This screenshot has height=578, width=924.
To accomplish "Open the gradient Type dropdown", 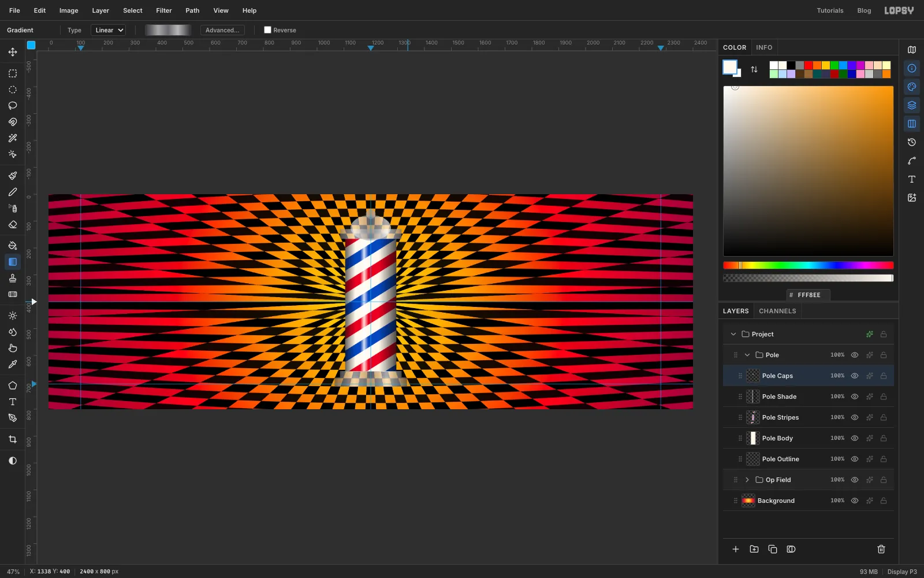I will (108, 30).
